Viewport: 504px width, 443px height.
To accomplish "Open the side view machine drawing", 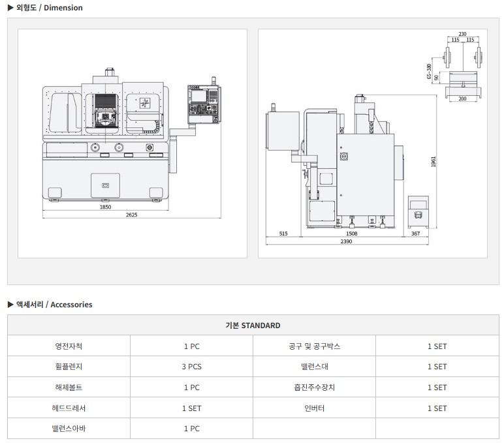I will click(378, 144).
